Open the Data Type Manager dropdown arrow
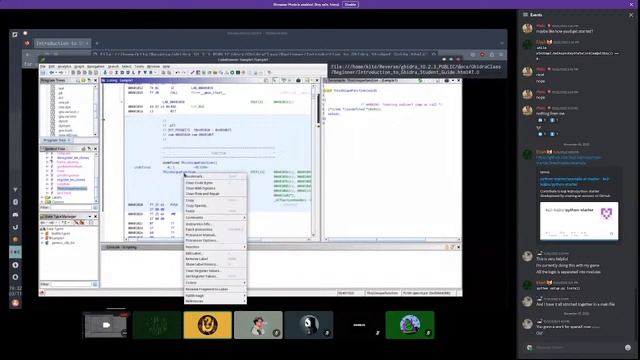The height and width of the screenshot is (360, 640). pyautogui.click(x=90, y=216)
